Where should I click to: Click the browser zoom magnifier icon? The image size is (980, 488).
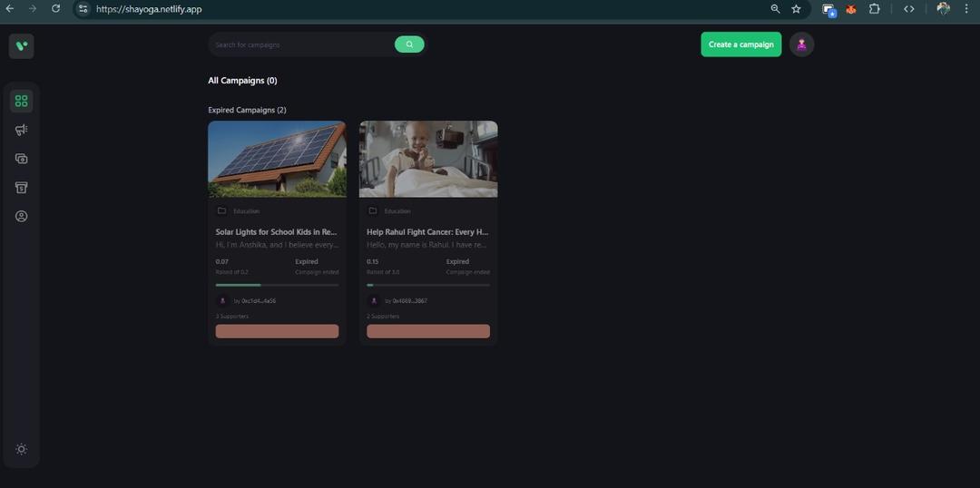coord(775,9)
